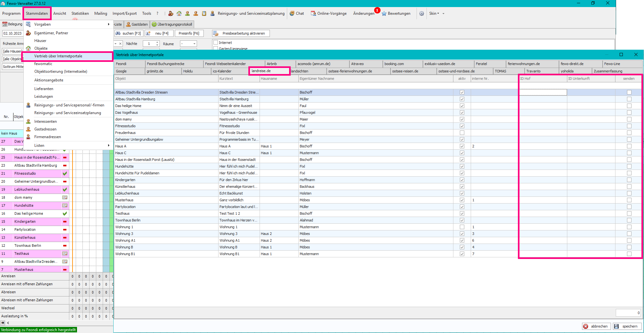
Task: Toggle aktiv checkbox for Testhaus
Action: click(462, 213)
